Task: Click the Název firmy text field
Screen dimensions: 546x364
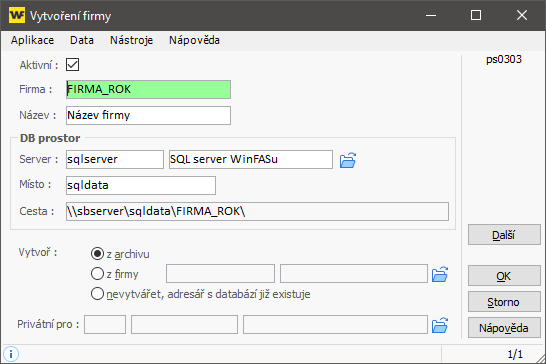Action: [x=148, y=115]
